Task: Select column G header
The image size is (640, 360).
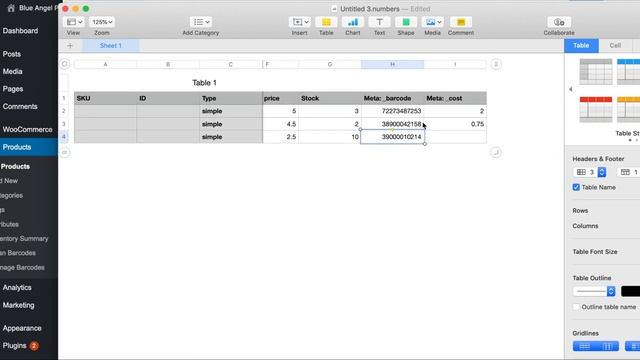Action: coord(330,64)
